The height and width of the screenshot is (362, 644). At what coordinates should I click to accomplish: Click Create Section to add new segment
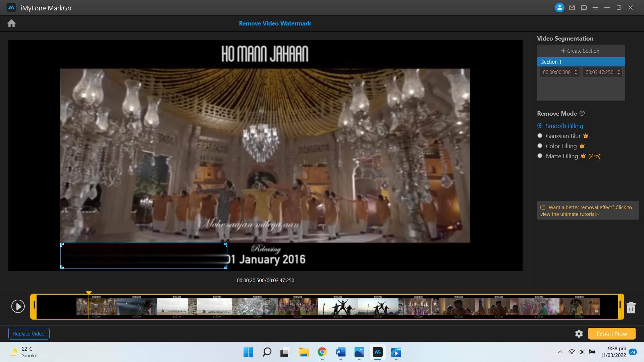(x=581, y=50)
